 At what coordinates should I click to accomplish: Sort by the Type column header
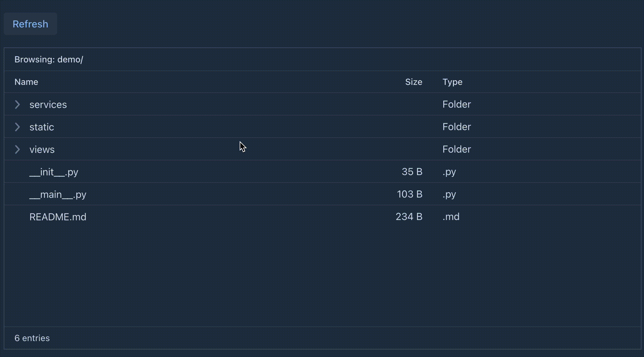tap(452, 82)
